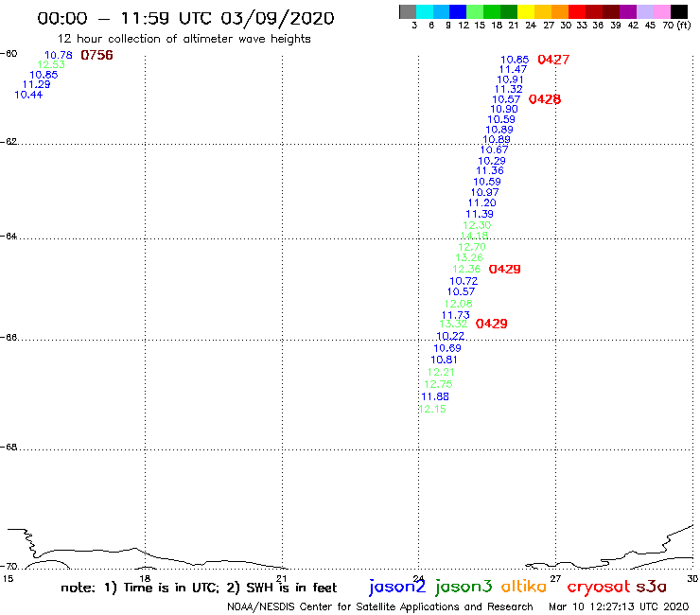
Task: Click green wave height value 12.15
Action: click(432, 409)
